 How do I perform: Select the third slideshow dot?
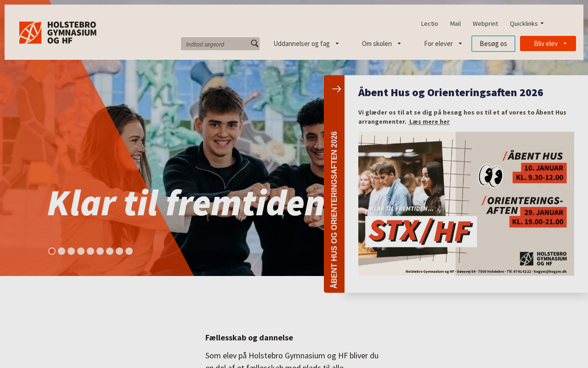point(71,251)
